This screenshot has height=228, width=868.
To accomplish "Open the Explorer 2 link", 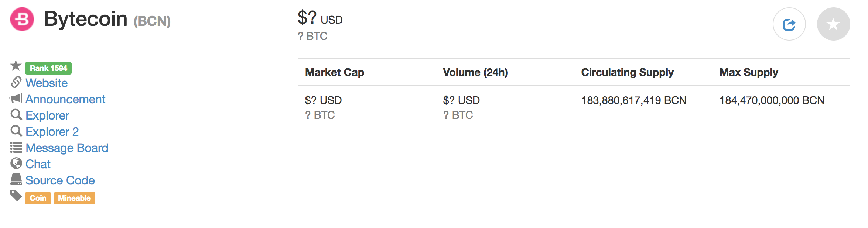I will click(52, 132).
